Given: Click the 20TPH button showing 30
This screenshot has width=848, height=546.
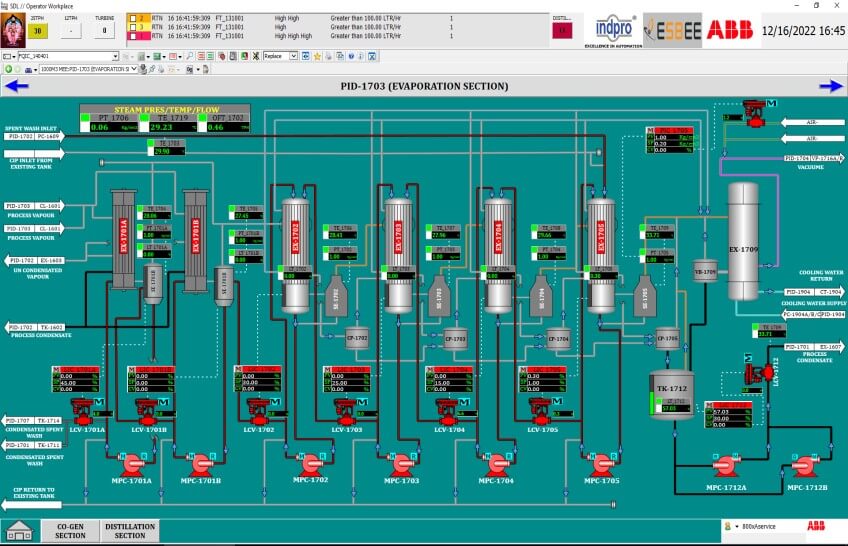Looking at the screenshot, I should click(37, 31).
